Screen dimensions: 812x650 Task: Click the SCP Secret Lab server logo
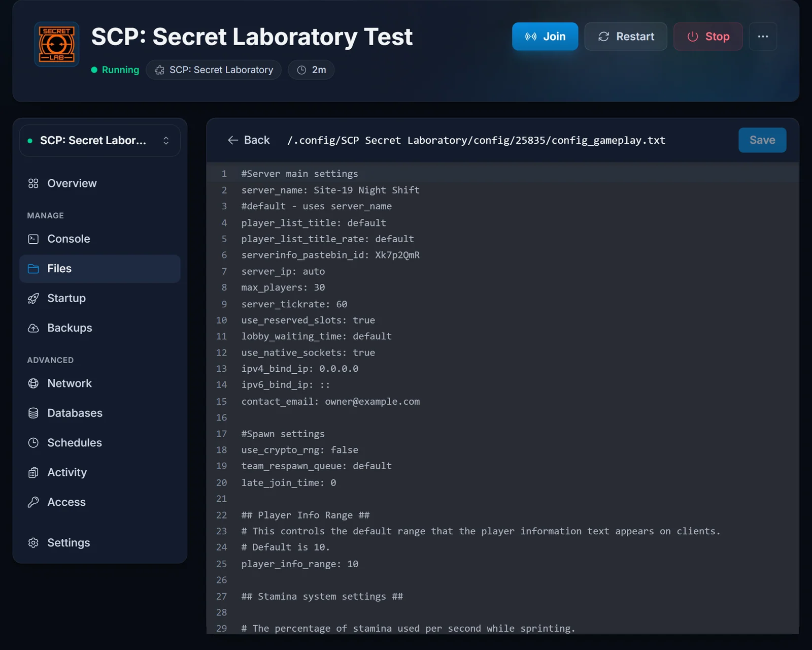tap(56, 44)
